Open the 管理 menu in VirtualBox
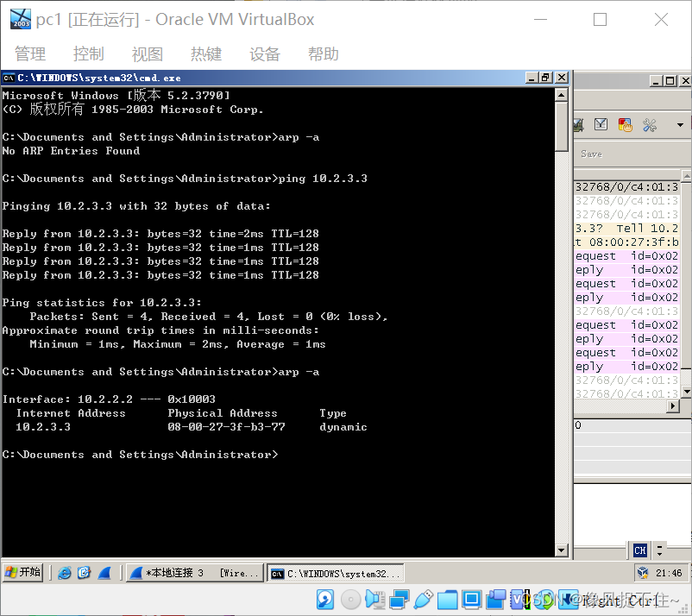The image size is (692, 616). click(x=30, y=53)
